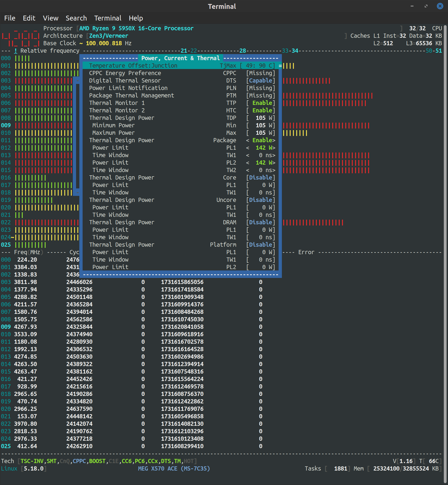Close the Terminal window
The height and width of the screenshot is (485, 448).
[x=440, y=6]
